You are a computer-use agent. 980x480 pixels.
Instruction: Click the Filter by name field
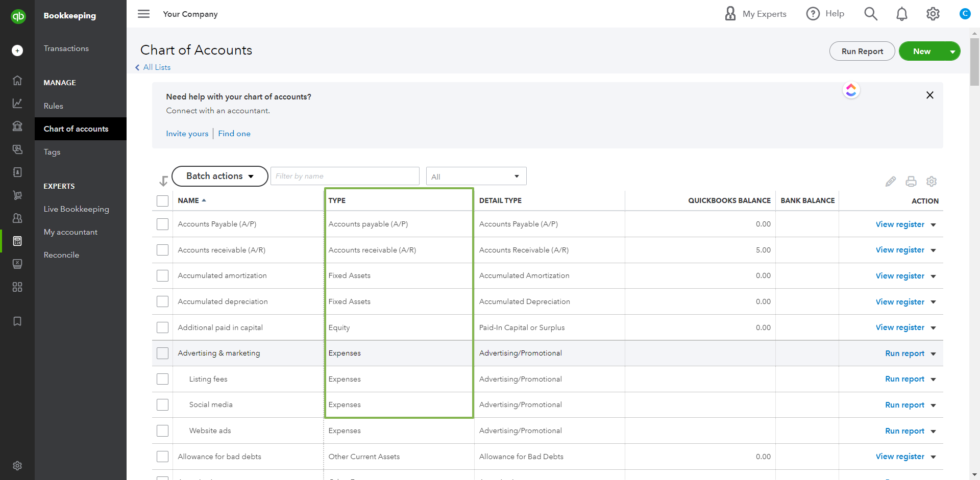coord(345,176)
